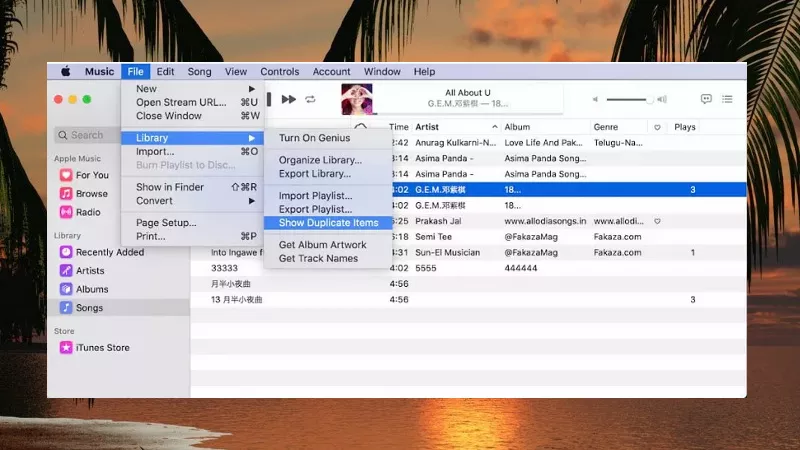
Task: Open the Edit menu
Action: pyautogui.click(x=165, y=71)
